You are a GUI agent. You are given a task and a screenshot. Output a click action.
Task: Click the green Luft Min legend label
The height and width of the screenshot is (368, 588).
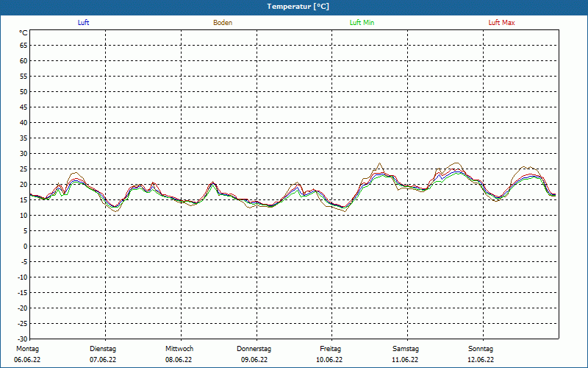(x=362, y=23)
